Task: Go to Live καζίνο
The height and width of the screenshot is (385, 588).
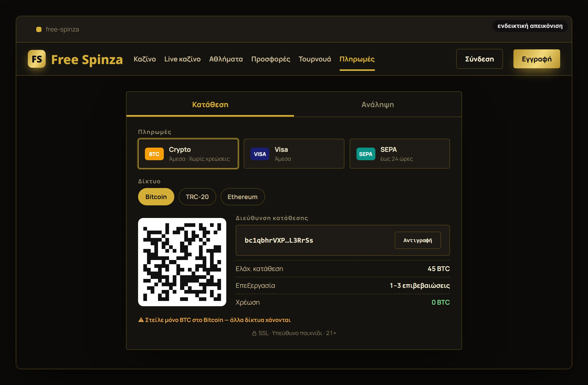Action: (x=182, y=59)
